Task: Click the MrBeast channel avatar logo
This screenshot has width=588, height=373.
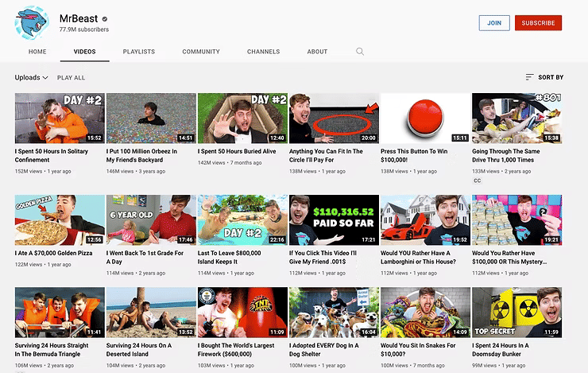Action: tap(32, 23)
